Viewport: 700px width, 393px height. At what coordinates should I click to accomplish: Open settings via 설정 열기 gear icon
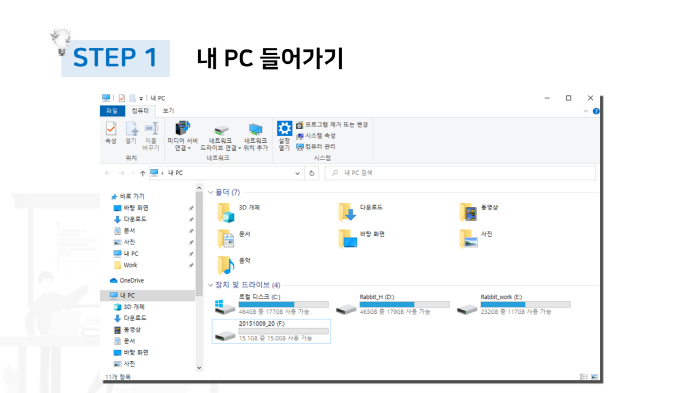coord(284,136)
